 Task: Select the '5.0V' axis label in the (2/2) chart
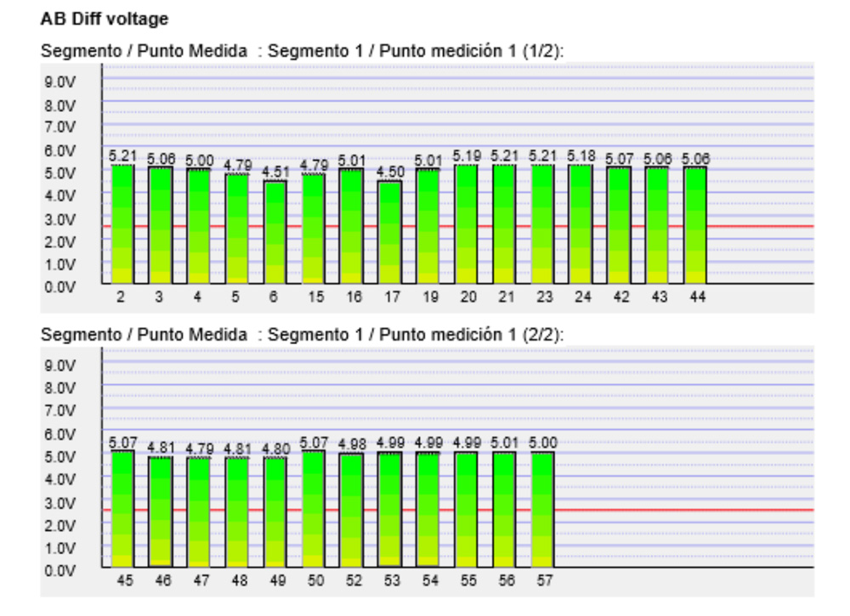(x=60, y=457)
